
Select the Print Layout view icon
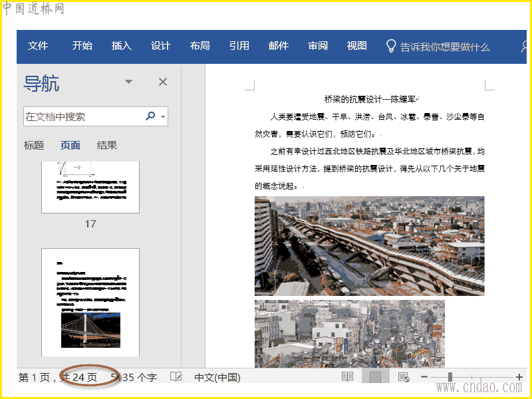(375, 376)
